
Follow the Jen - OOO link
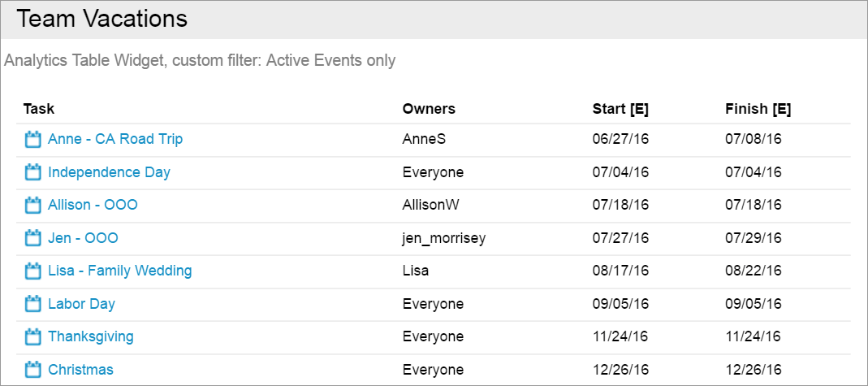(83, 238)
